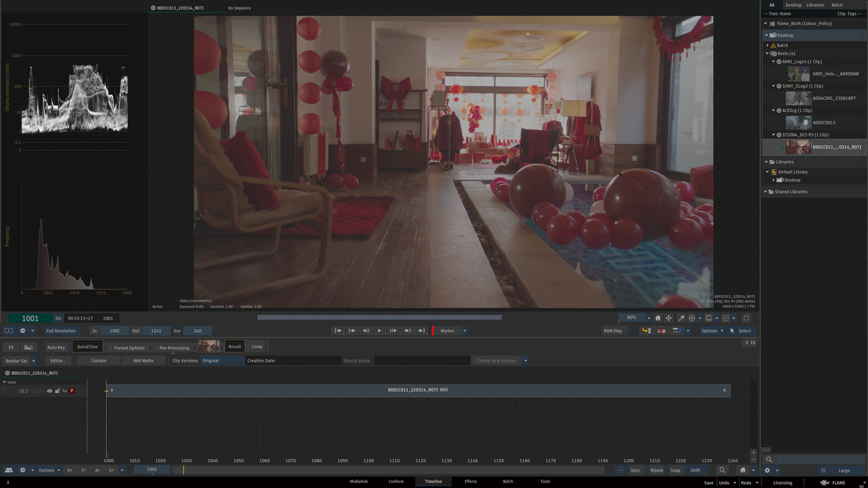Click the waveform scope icon next to FX
Viewport: 868px width, 488px height.
pyautogui.click(x=28, y=347)
